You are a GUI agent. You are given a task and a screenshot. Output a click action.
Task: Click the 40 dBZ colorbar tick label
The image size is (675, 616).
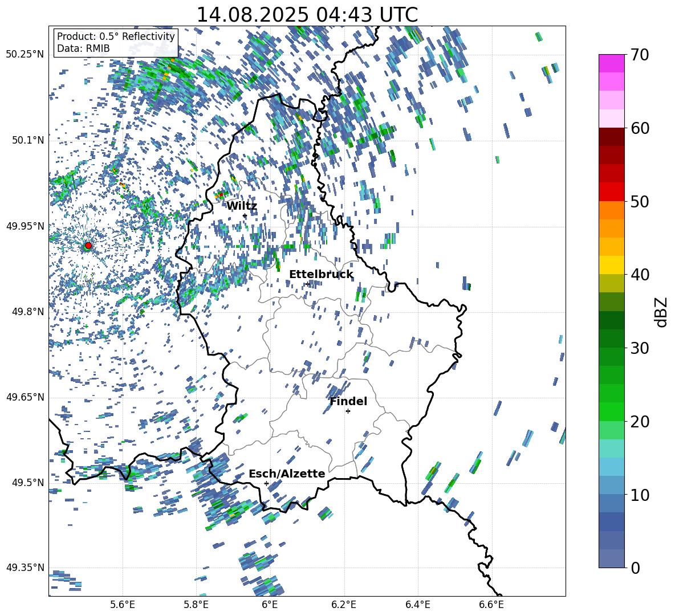pyautogui.click(x=640, y=275)
